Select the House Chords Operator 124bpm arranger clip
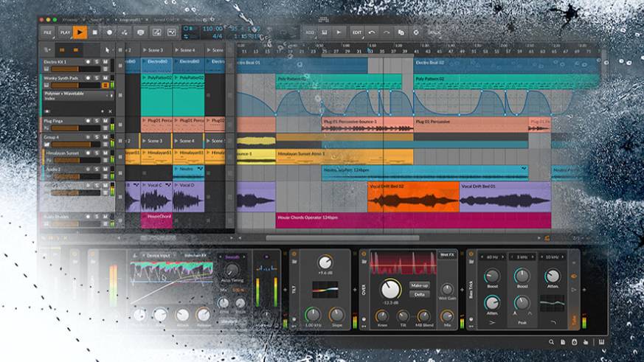This screenshot has width=644, height=362. coord(413,220)
